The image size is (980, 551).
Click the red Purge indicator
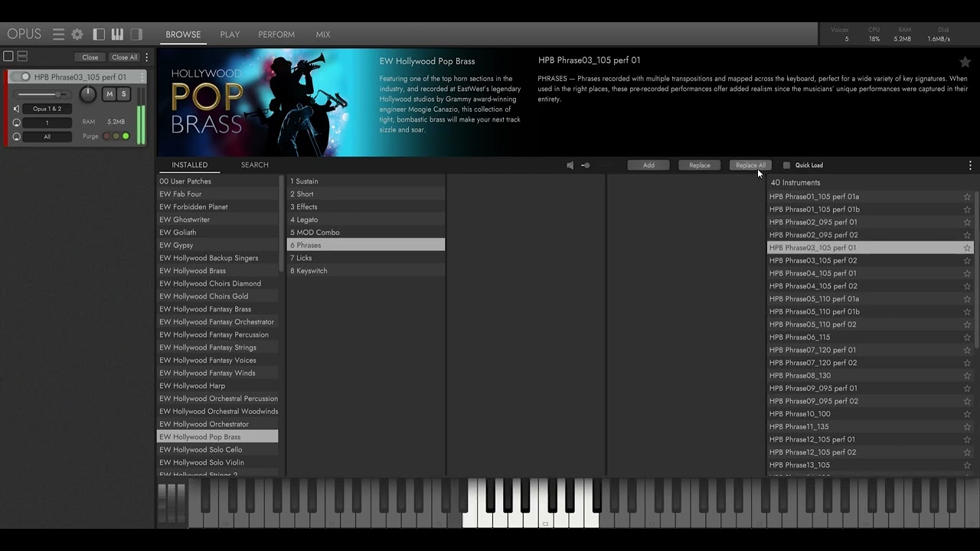tap(106, 136)
